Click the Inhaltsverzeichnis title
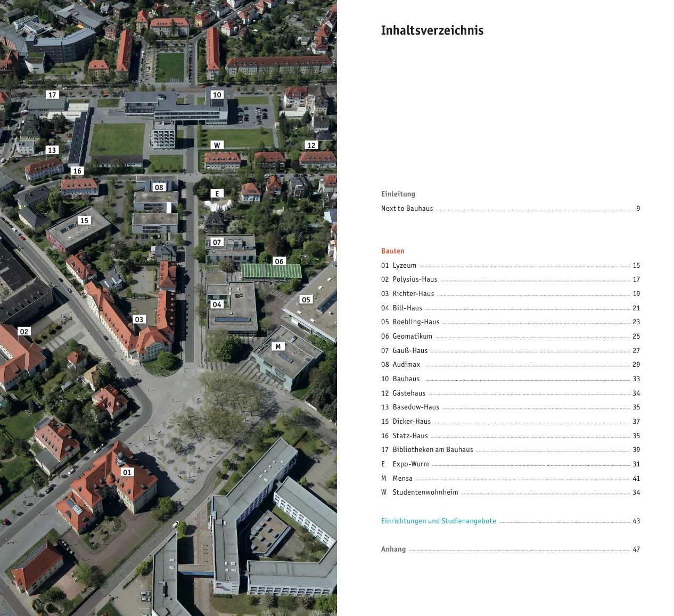 coord(432,30)
